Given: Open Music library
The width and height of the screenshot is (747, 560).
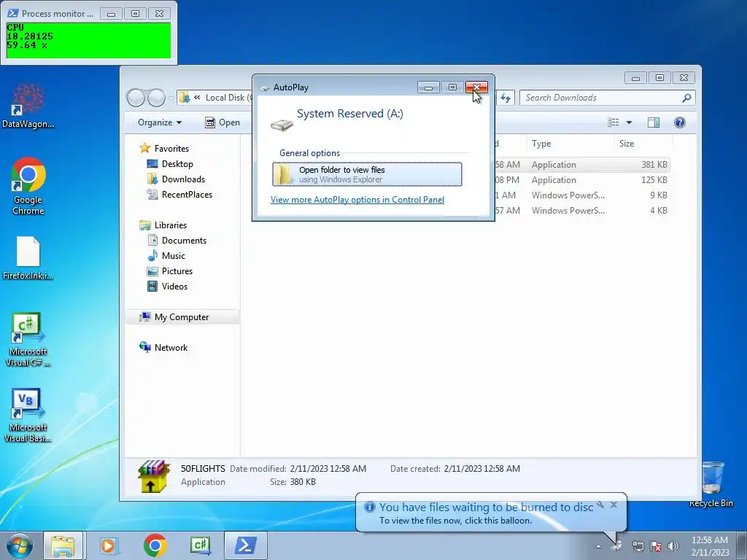Looking at the screenshot, I should [167, 256].
